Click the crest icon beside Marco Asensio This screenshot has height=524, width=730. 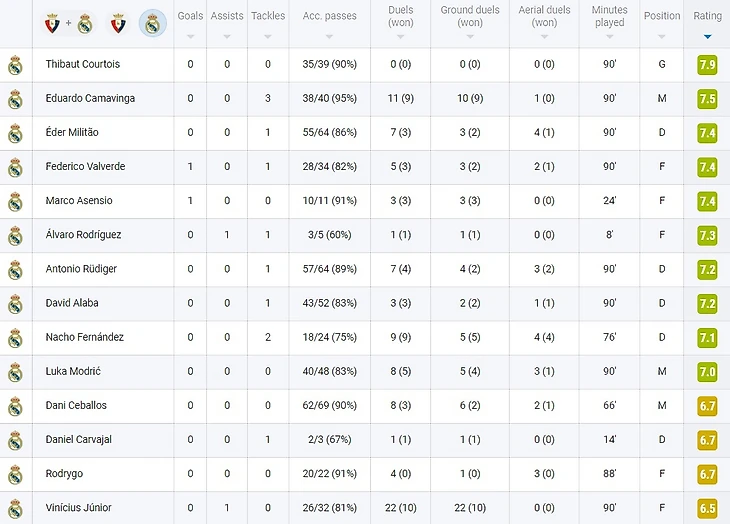click(x=15, y=201)
